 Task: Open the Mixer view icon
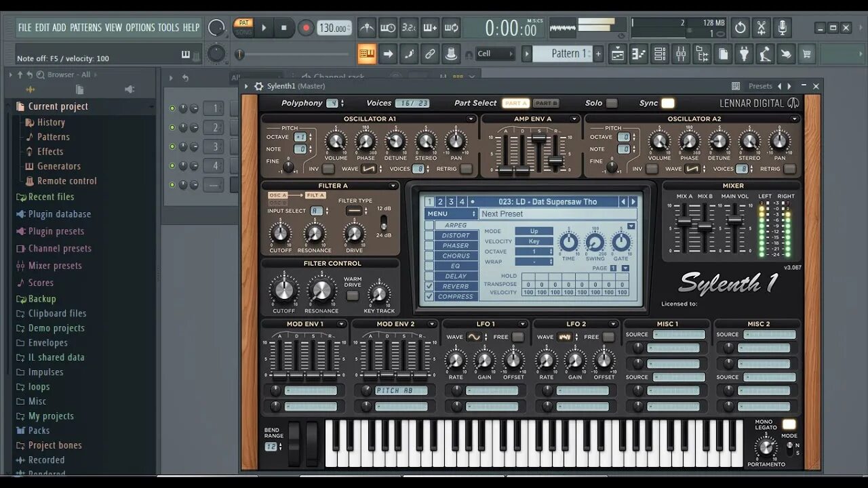[x=680, y=54]
